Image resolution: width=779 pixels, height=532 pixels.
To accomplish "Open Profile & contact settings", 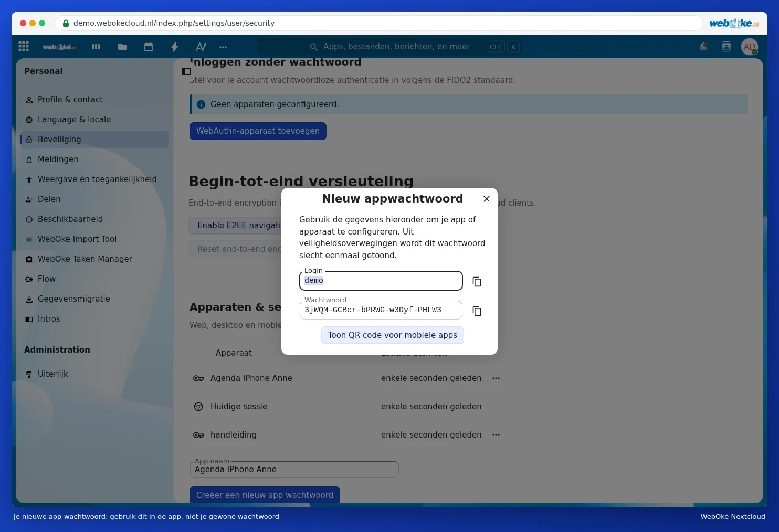I will coord(94,100).
